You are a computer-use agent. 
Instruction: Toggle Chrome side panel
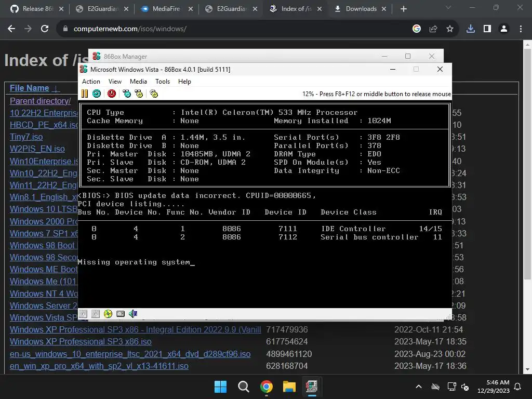pos(487,29)
